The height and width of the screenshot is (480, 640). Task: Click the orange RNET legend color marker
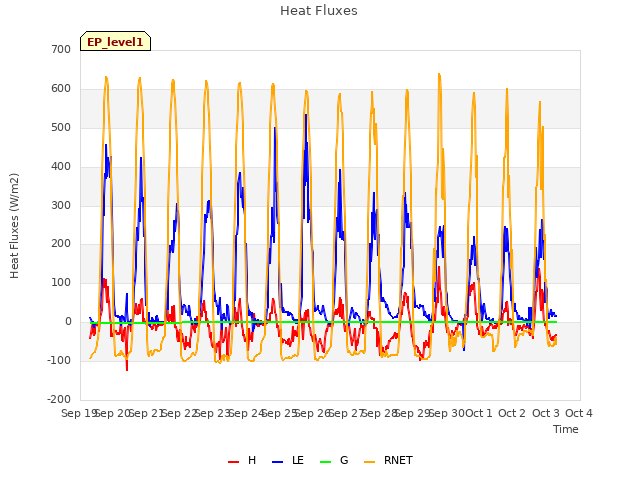[x=369, y=462]
